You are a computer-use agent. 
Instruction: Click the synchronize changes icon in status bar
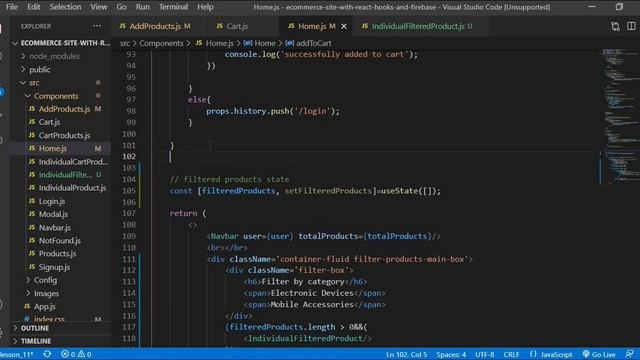(x=47, y=354)
